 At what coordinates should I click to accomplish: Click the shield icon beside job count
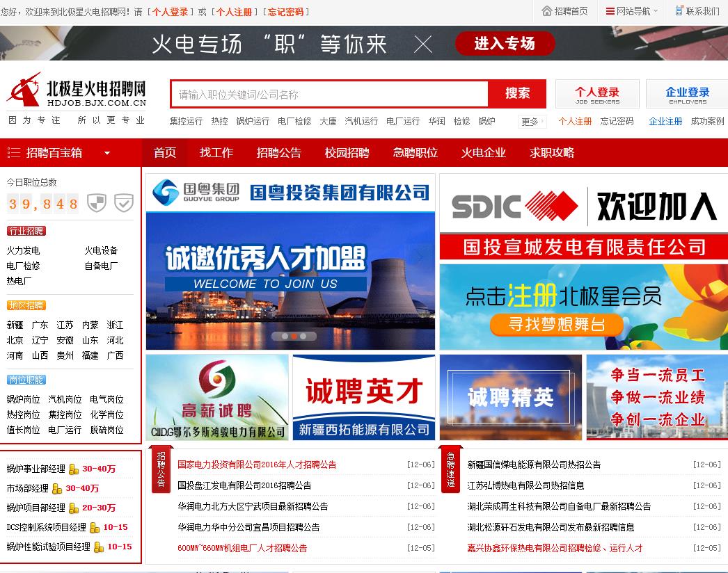(97, 203)
